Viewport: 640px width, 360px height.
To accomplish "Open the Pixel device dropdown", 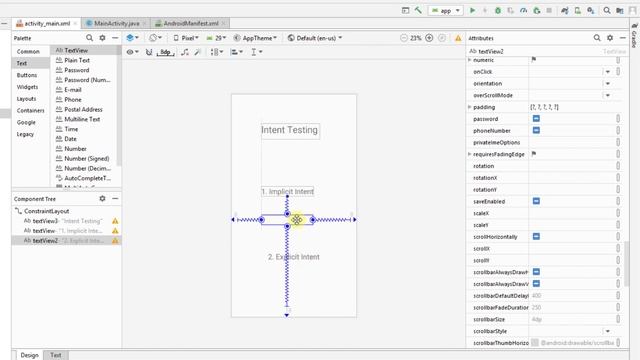I will pyautogui.click(x=186, y=38).
